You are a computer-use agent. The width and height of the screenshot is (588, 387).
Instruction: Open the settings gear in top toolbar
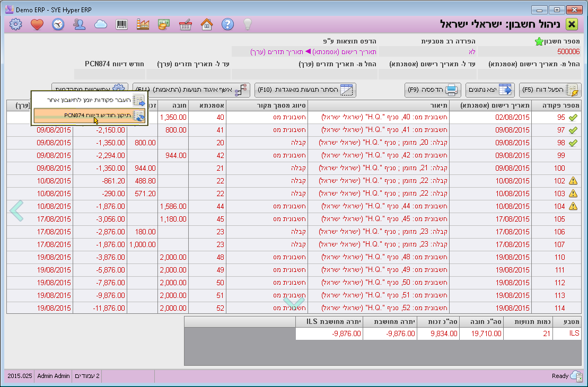[16, 24]
